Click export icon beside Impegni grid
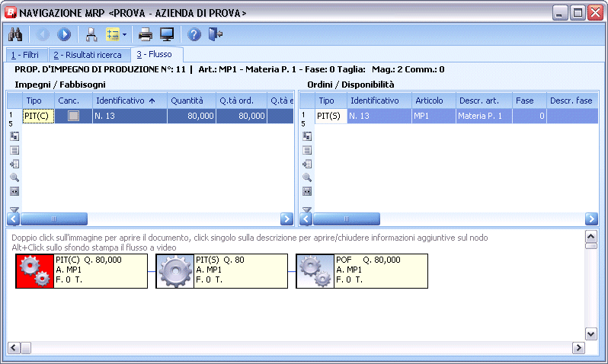This screenshot has width=608, height=364. point(14,164)
